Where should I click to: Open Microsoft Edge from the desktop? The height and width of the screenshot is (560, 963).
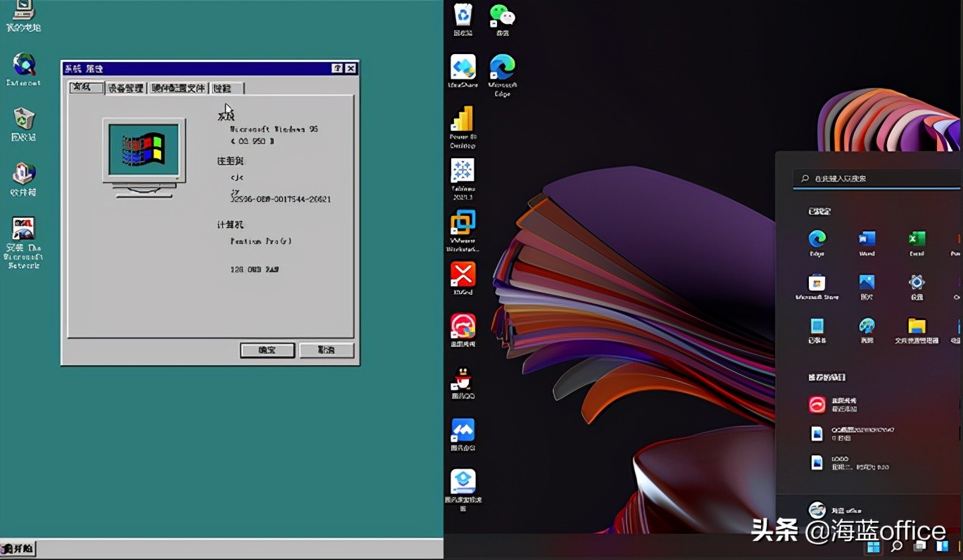tap(501, 67)
